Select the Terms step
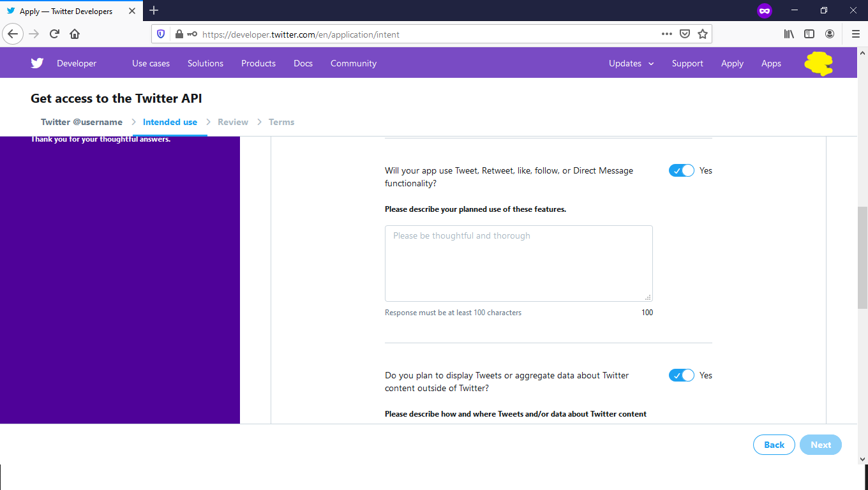 coord(281,122)
